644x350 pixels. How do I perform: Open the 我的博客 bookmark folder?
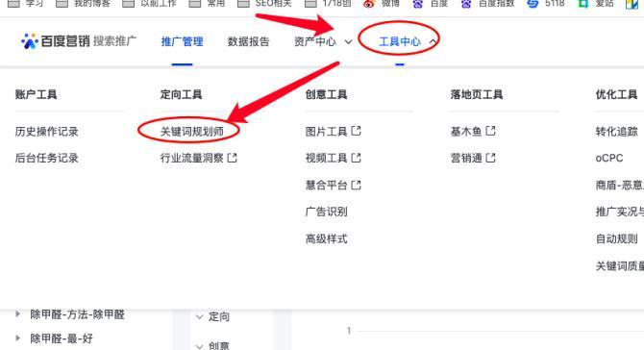83,4
